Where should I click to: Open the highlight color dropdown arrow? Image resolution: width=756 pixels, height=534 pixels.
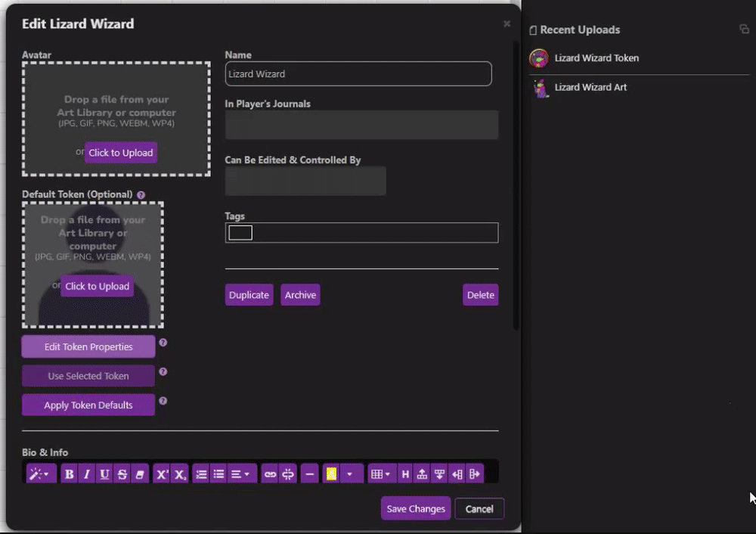coord(349,474)
